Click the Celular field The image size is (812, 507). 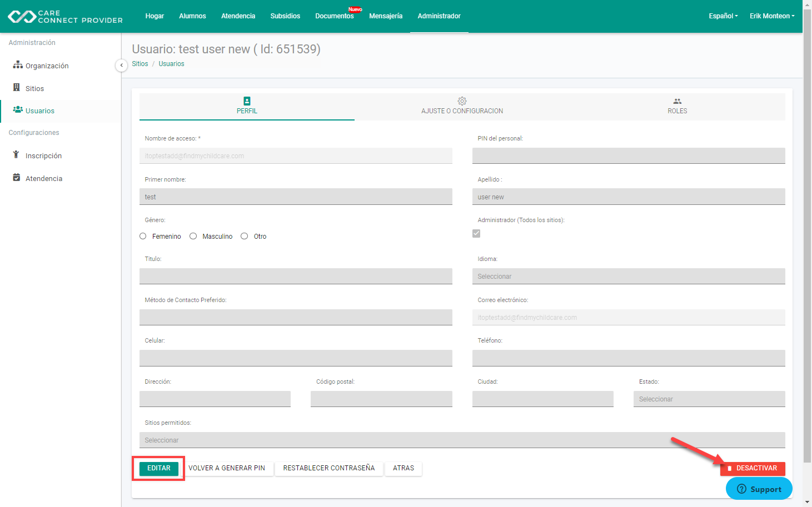point(296,358)
